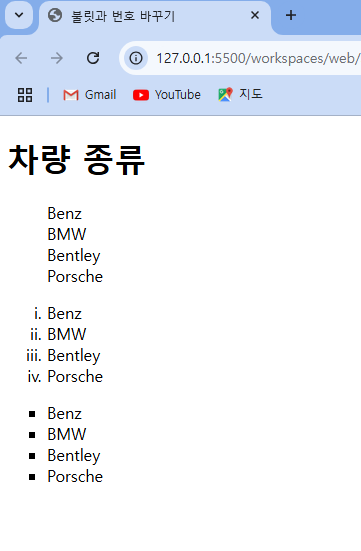Click Porsche in the unmarked list
Viewport: 361px width, 551px height.
(75, 277)
